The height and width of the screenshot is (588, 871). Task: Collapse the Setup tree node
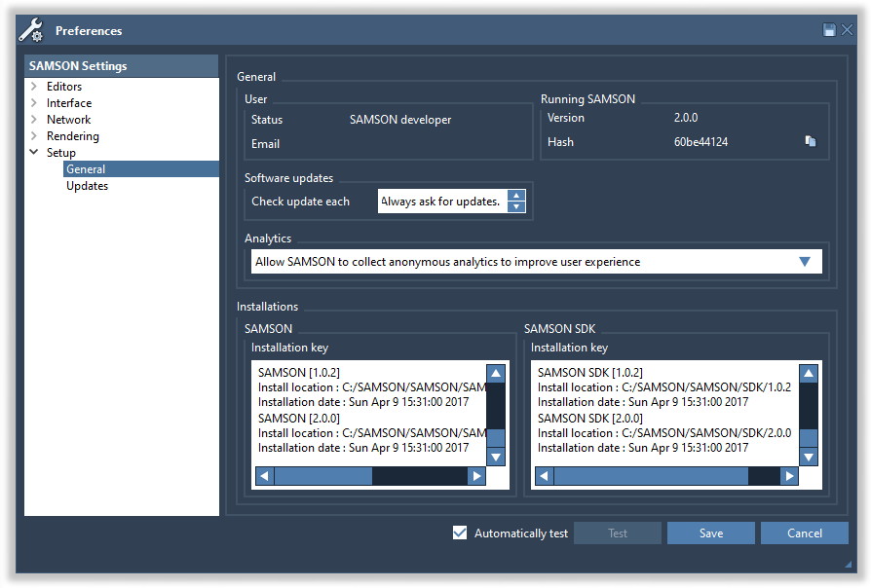[x=34, y=153]
